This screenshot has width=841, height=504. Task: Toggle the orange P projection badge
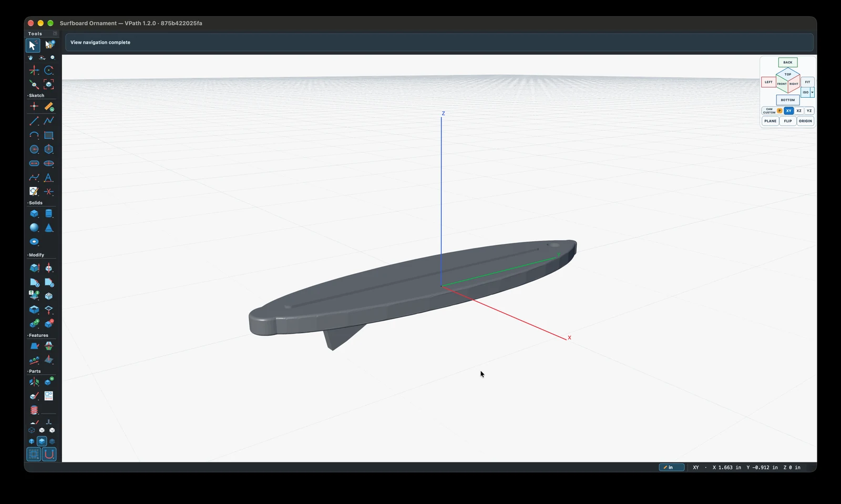coord(780,111)
